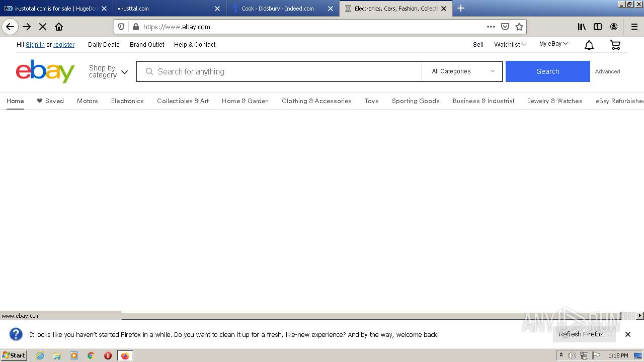Open Help & Contact
The width and height of the screenshot is (644, 362).
click(195, 45)
